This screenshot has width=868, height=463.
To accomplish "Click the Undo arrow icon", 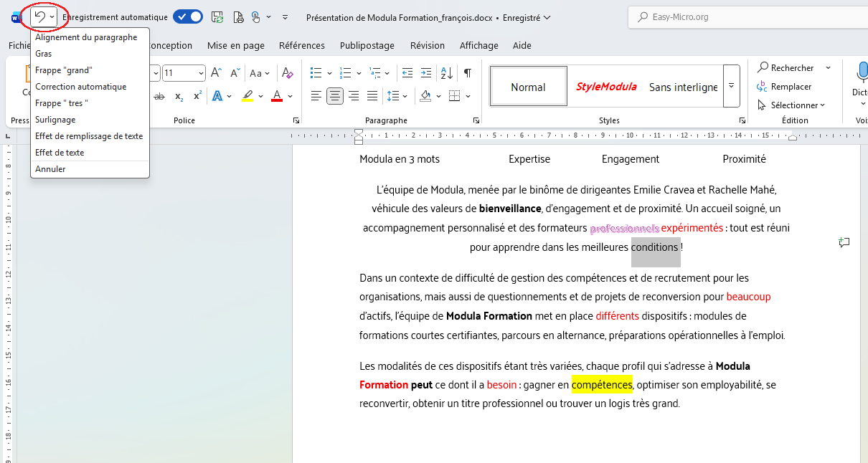I will (40, 16).
